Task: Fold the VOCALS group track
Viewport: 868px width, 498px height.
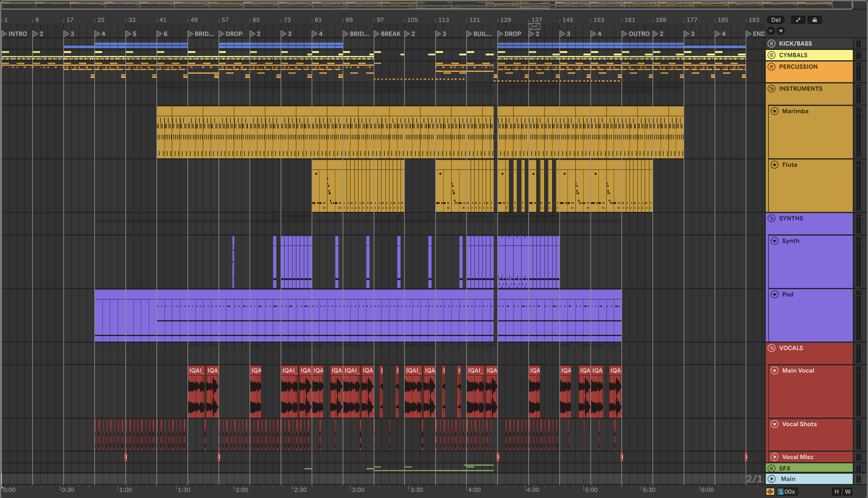Action: (x=771, y=348)
